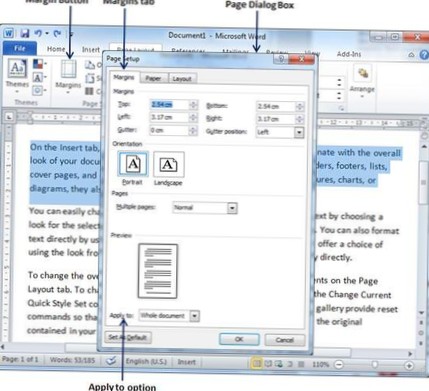Click the Theme Colors icon

[39, 64]
